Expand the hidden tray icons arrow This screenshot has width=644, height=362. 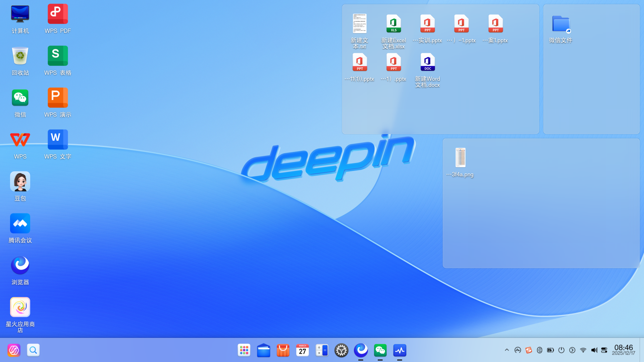point(507,350)
